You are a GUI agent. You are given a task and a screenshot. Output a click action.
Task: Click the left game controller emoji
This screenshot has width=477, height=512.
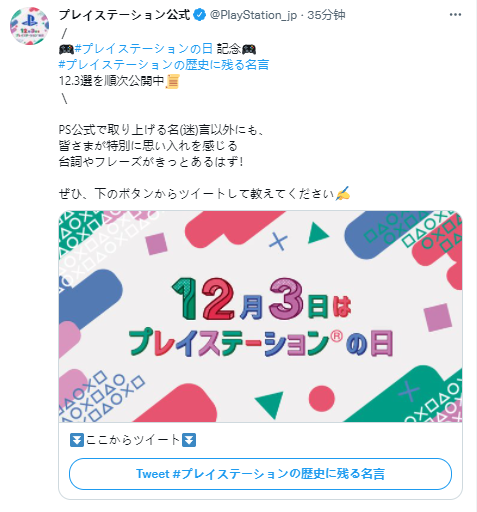point(66,49)
